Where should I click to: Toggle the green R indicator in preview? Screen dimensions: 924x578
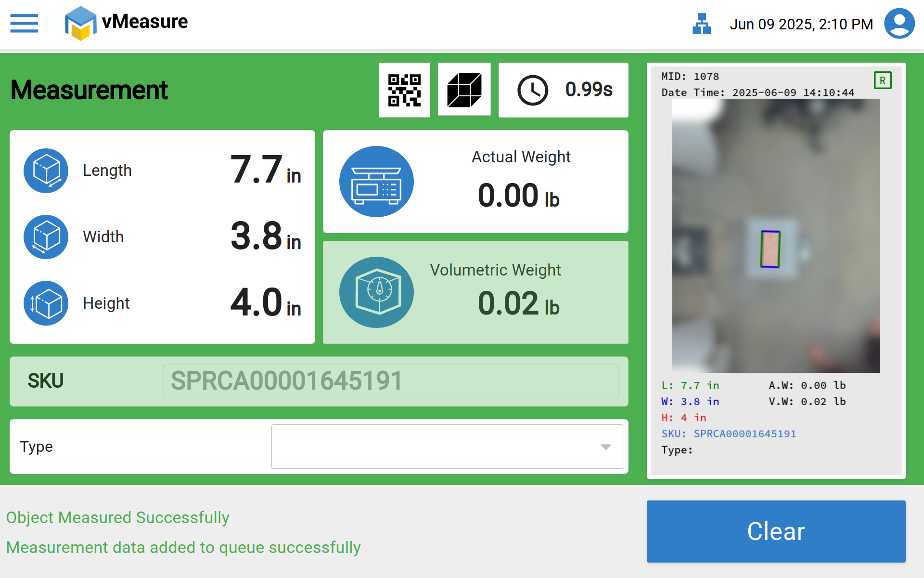pyautogui.click(x=883, y=80)
